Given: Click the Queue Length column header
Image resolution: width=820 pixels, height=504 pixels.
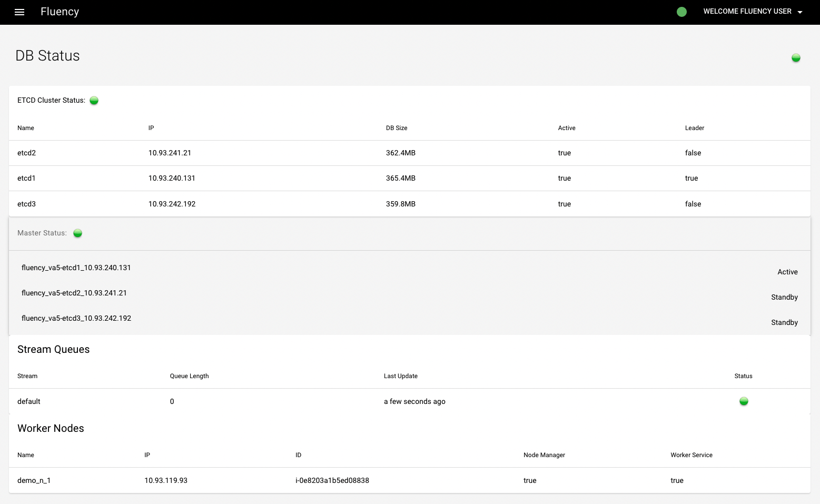Looking at the screenshot, I should pyautogui.click(x=189, y=376).
